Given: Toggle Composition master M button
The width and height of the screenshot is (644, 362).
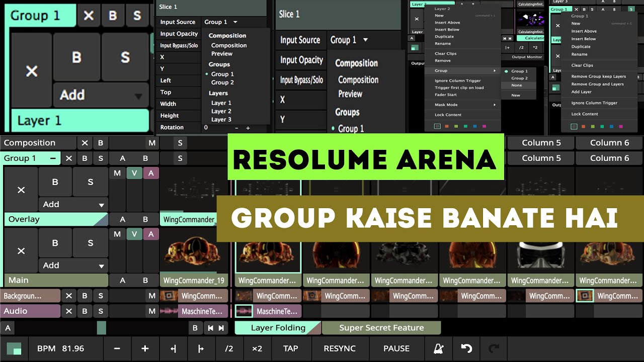Looking at the screenshot, I should (152, 143).
